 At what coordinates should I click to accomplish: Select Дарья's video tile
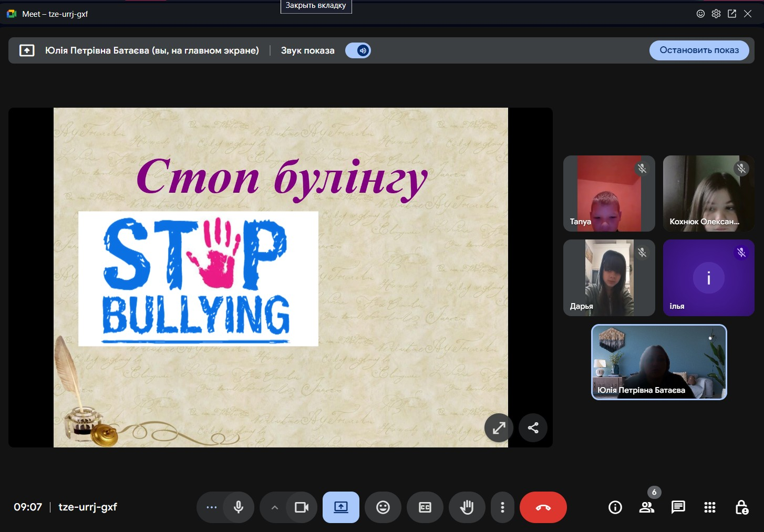609,278
